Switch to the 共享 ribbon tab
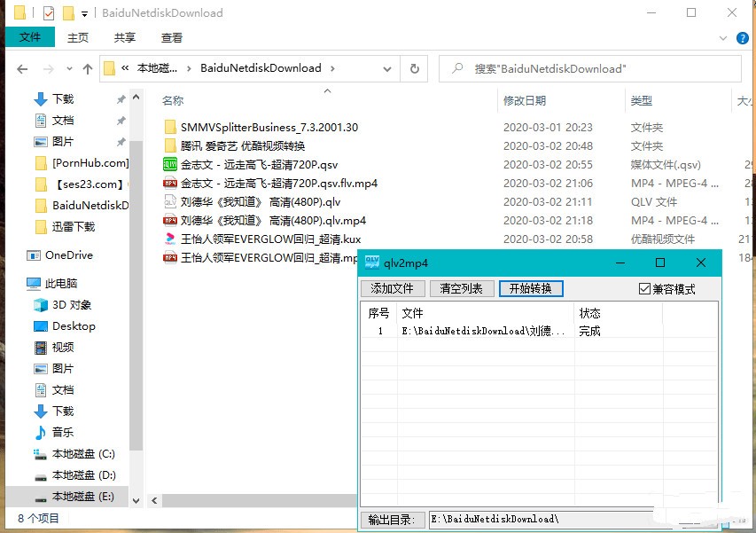756x533 pixels. coord(124,37)
